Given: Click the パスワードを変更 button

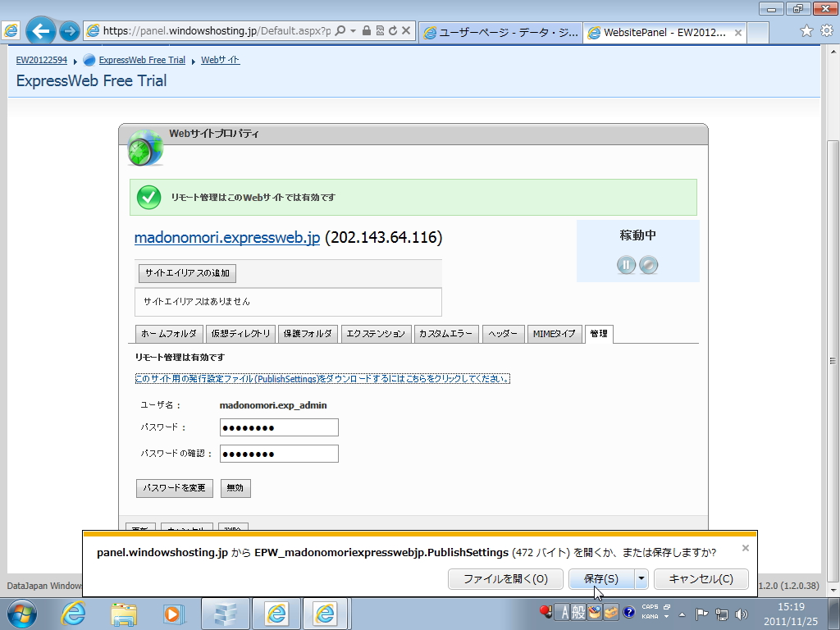Looking at the screenshot, I should (174, 487).
